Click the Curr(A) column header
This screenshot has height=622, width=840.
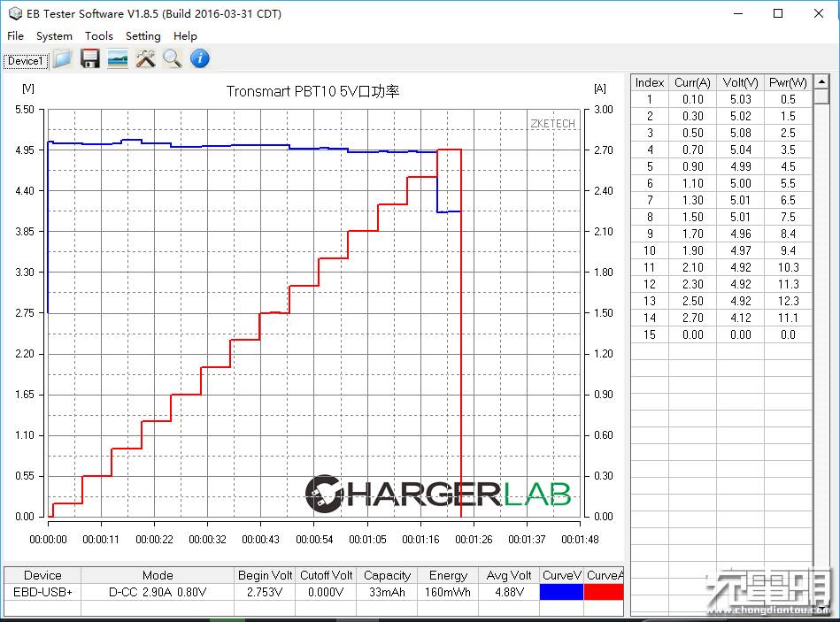click(692, 82)
